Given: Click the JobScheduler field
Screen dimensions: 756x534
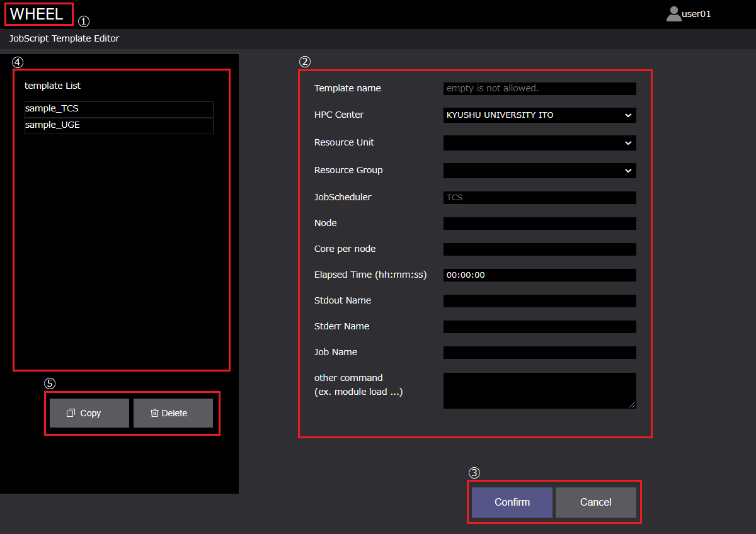Looking at the screenshot, I should pos(539,198).
